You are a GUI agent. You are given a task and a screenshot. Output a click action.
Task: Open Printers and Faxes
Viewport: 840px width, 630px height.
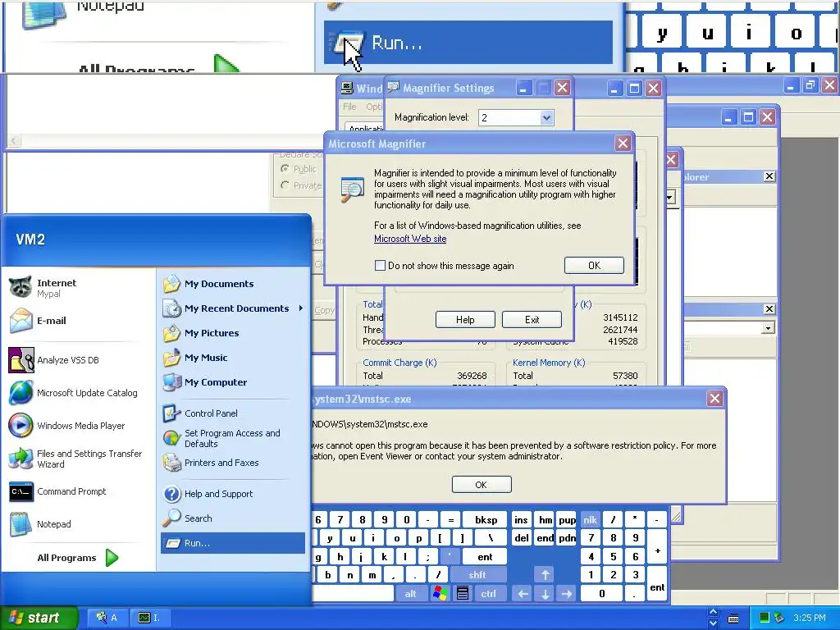tap(233, 463)
